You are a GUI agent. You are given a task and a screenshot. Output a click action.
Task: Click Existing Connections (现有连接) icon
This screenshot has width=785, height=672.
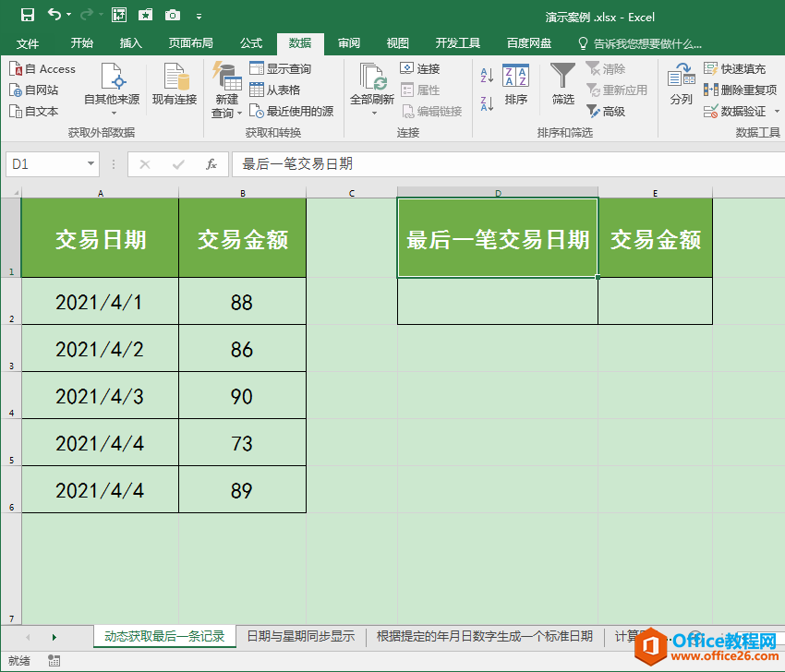point(175,83)
